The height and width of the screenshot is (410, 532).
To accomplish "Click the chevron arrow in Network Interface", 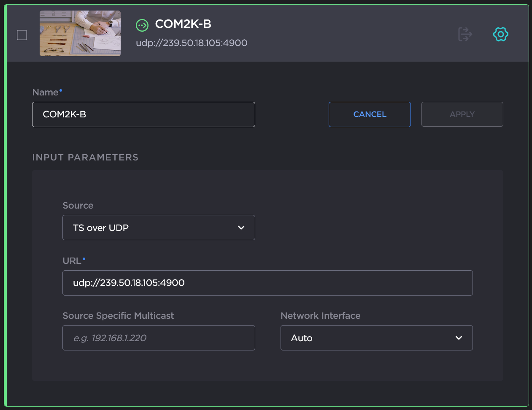I will pyautogui.click(x=459, y=338).
